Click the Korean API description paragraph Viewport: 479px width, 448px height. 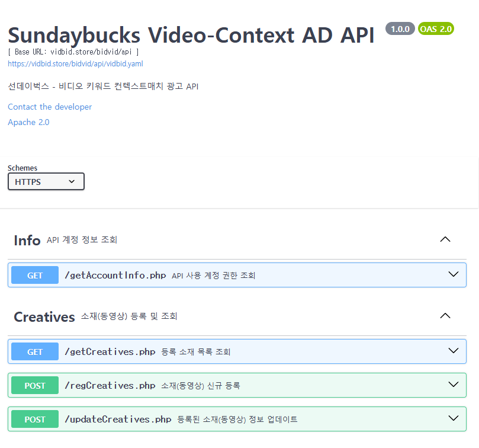tap(103, 87)
